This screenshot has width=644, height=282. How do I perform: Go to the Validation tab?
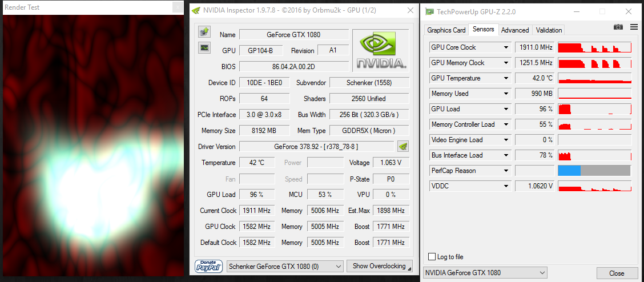point(549,30)
